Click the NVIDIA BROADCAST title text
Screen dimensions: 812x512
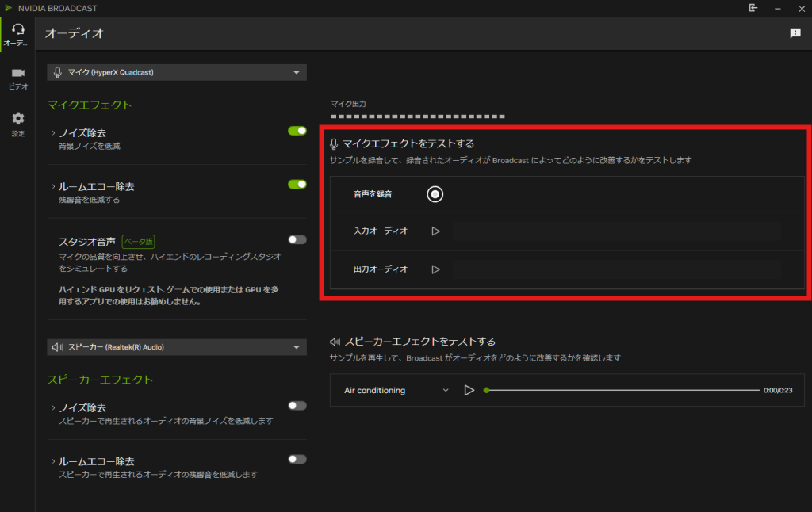tap(57, 8)
